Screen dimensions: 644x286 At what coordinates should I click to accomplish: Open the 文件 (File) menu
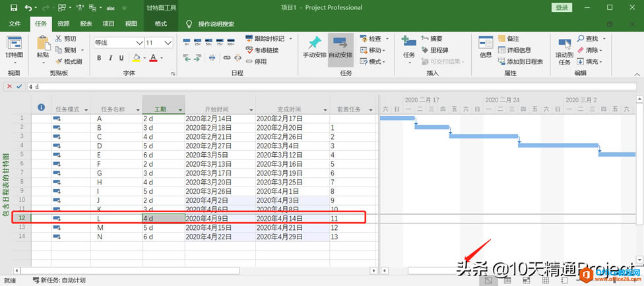click(15, 24)
